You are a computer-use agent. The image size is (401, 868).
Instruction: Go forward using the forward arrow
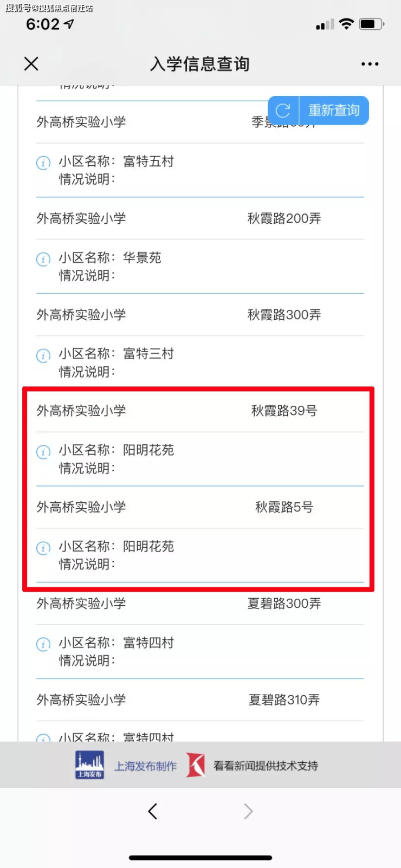coord(248,811)
